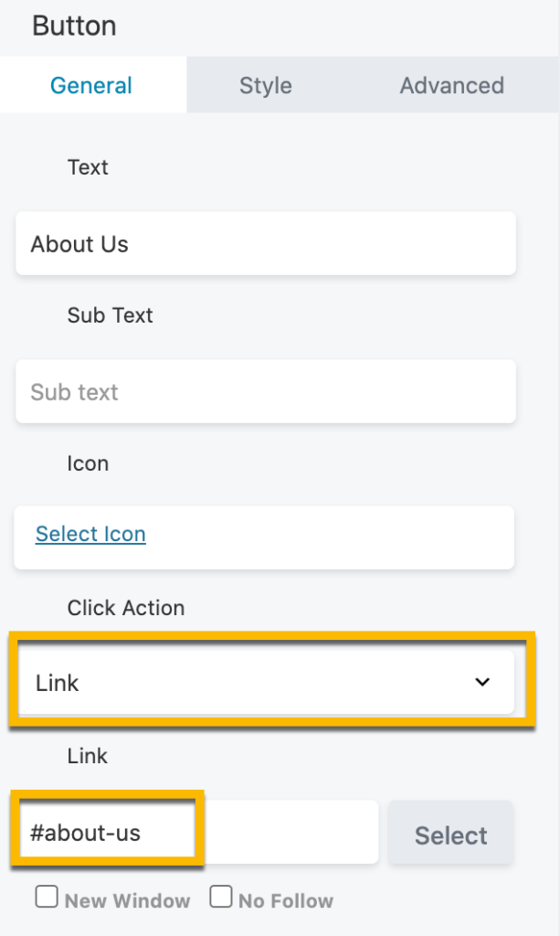
Task: Click the Text field label
Action: coord(88,167)
